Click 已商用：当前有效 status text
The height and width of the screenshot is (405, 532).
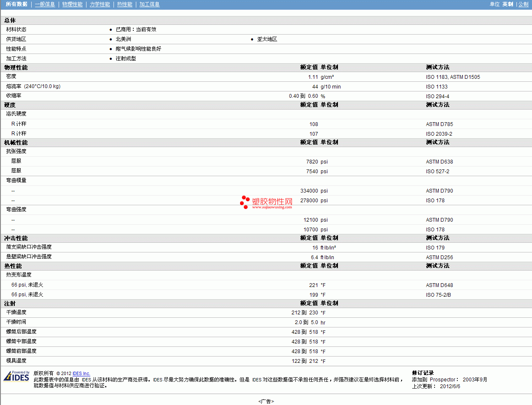[136, 30]
